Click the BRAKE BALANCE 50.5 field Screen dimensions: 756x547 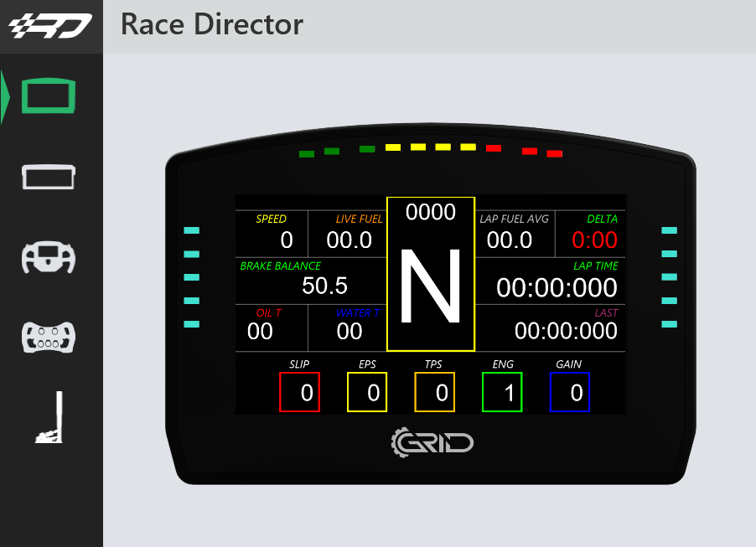click(311, 281)
